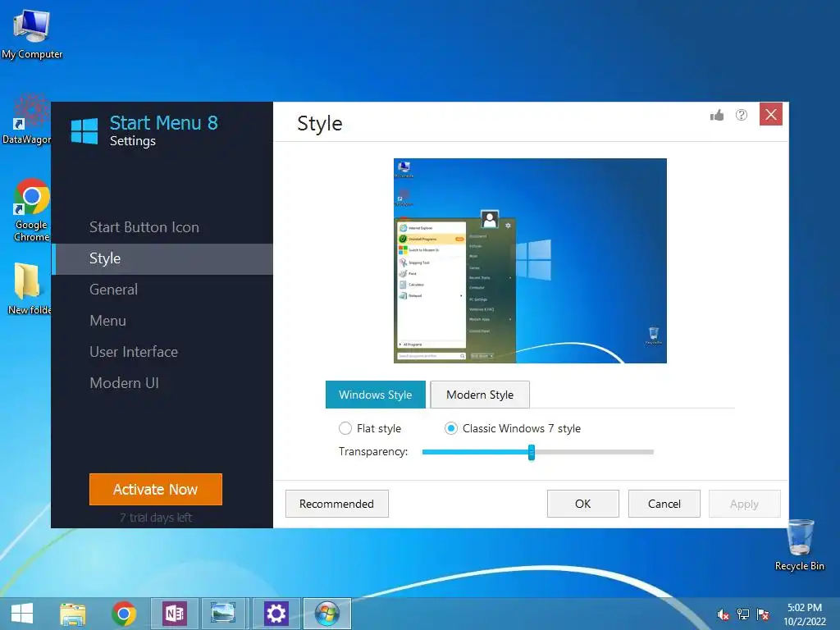Click the Start Menu 8 Windows logo
This screenshot has height=630, width=840.
[84, 131]
